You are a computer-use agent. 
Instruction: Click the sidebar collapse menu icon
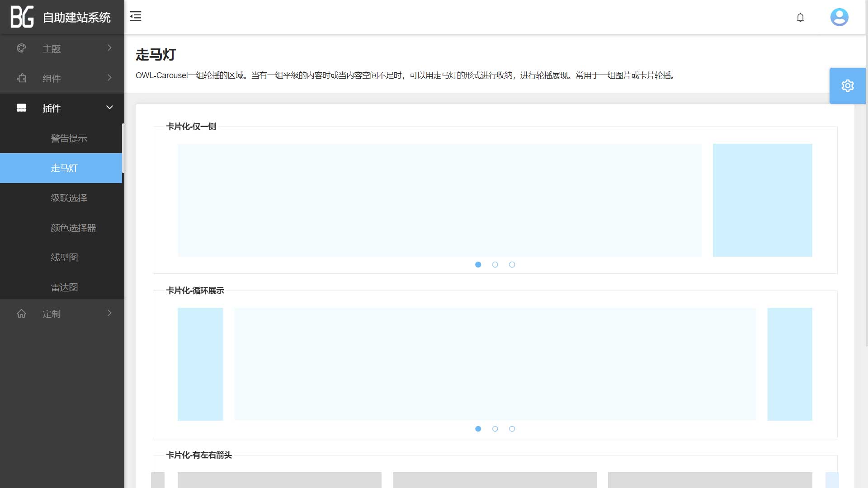point(136,17)
